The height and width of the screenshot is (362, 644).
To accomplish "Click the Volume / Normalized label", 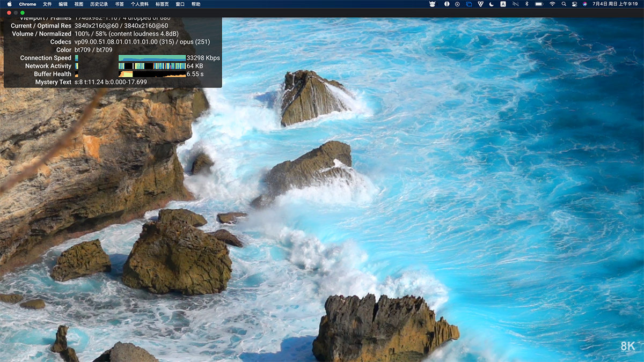I will 42,34.
